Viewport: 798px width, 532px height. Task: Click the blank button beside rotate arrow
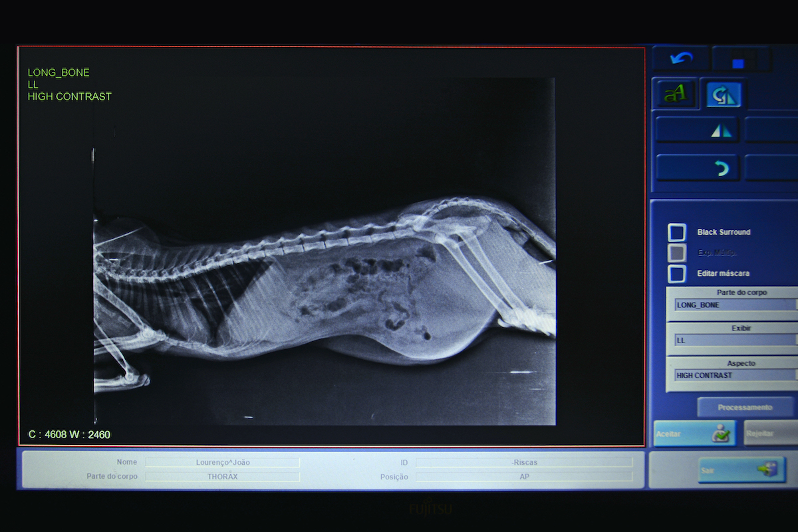point(771,168)
